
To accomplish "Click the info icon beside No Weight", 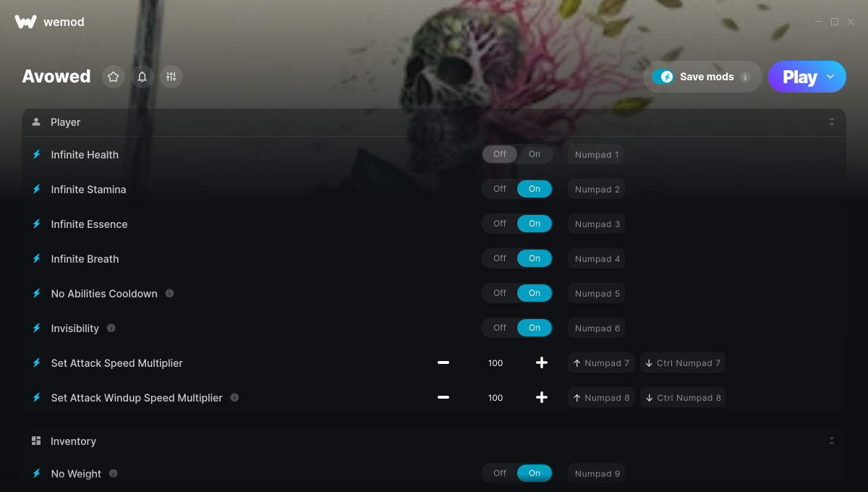I will pyautogui.click(x=114, y=473).
